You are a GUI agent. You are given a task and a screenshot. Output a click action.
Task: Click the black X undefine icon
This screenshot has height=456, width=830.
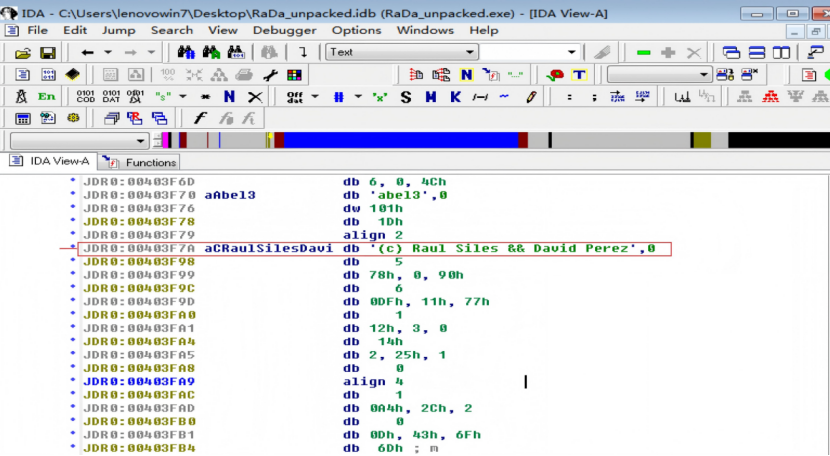[255, 96]
